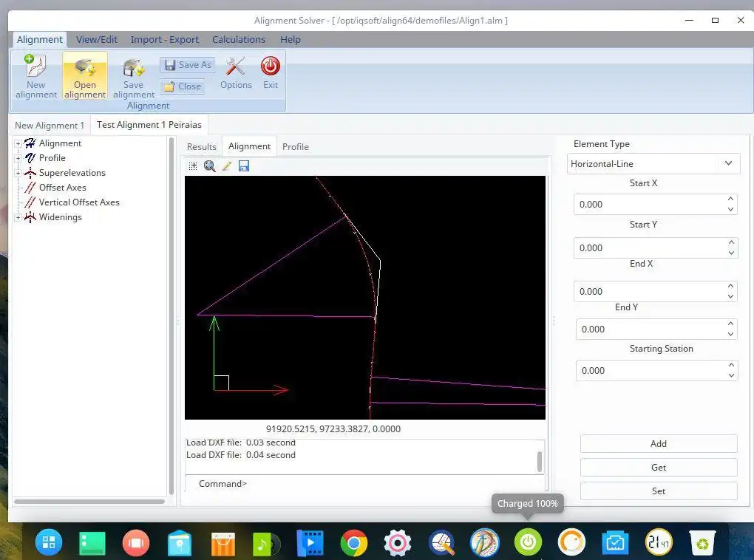Increase Start X using its up stepper arrow
The height and width of the screenshot is (560, 754).
click(732, 200)
